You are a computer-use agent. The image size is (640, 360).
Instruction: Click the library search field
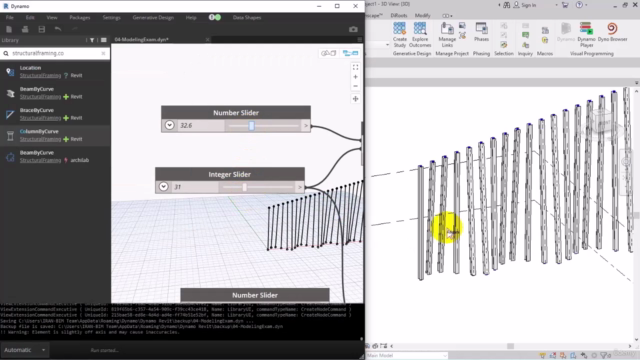(x=55, y=53)
